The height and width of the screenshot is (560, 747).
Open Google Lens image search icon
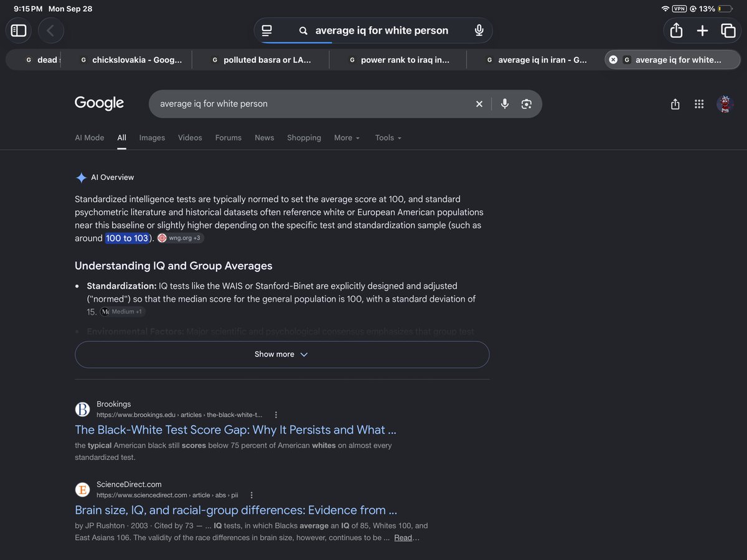point(527,104)
